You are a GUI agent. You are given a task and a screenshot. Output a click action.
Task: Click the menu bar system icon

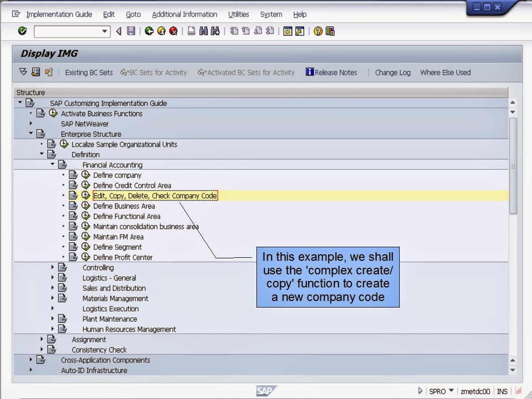16,14
